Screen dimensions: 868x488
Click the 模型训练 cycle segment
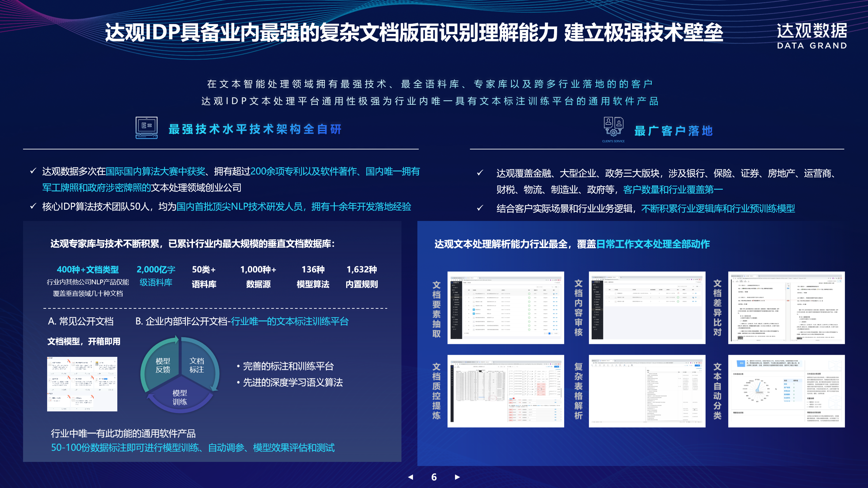click(180, 398)
